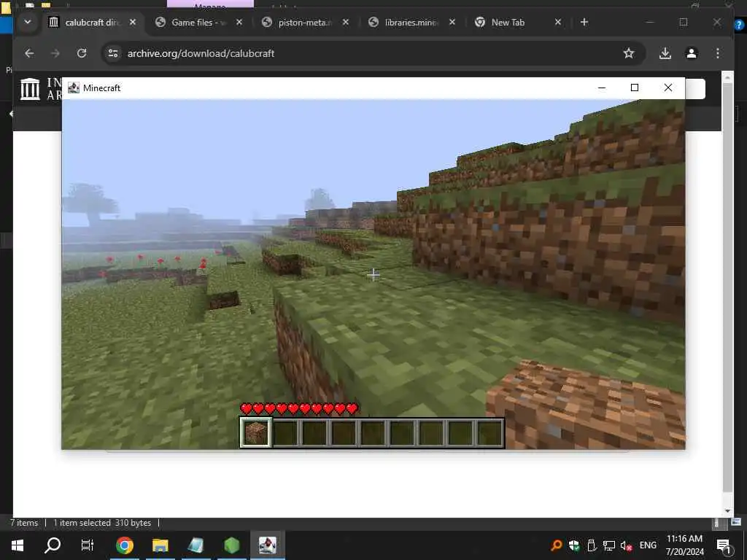This screenshot has width=747, height=560.
Task: Go forward in Chrome browser
Action: click(x=55, y=53)
